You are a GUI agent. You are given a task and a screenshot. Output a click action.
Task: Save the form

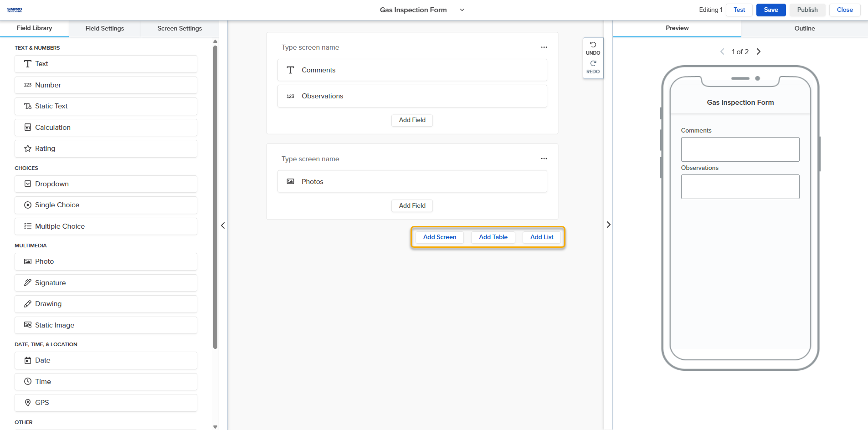770,10
